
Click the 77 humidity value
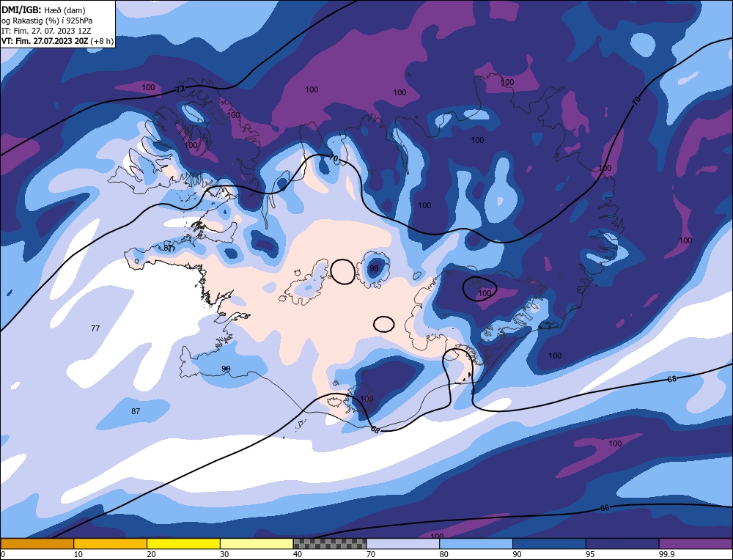95,328
